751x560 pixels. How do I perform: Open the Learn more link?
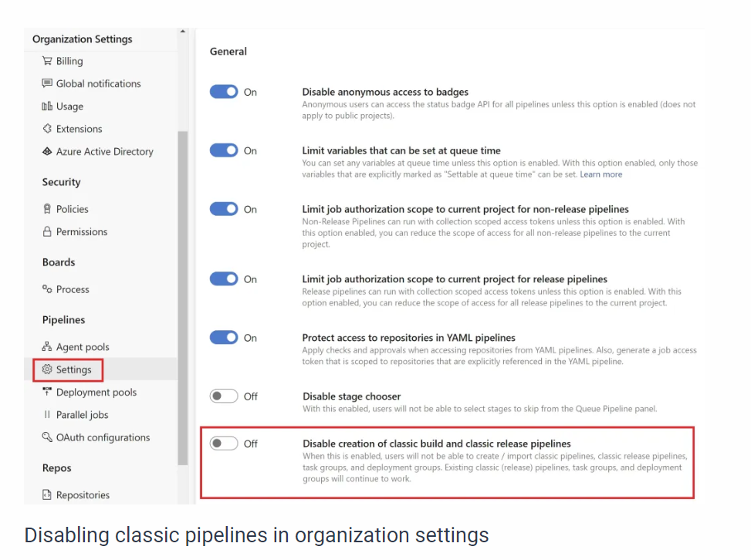pos(601,174)
